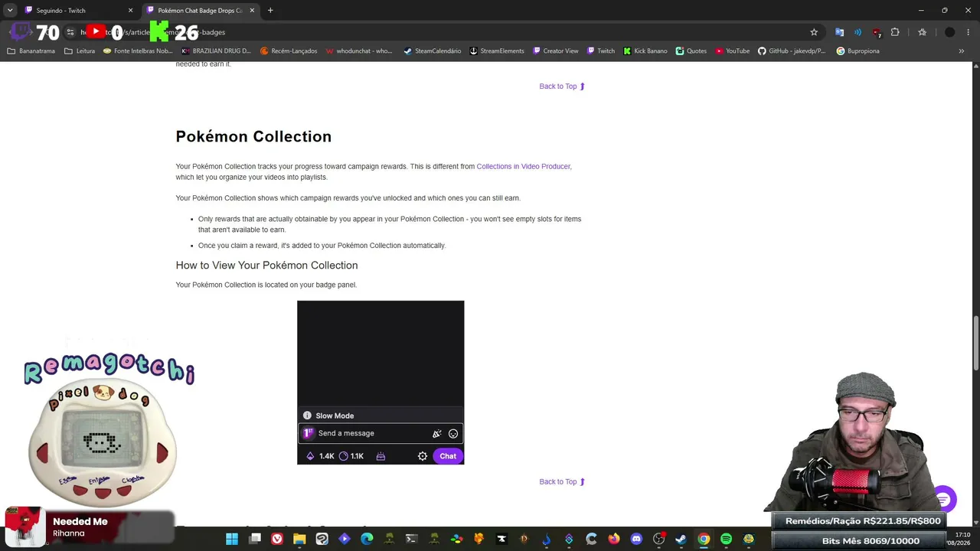Screen dimensions: 980x551
Task: Click the Pokémon Collection heading
Action: [x=253, y=137]
